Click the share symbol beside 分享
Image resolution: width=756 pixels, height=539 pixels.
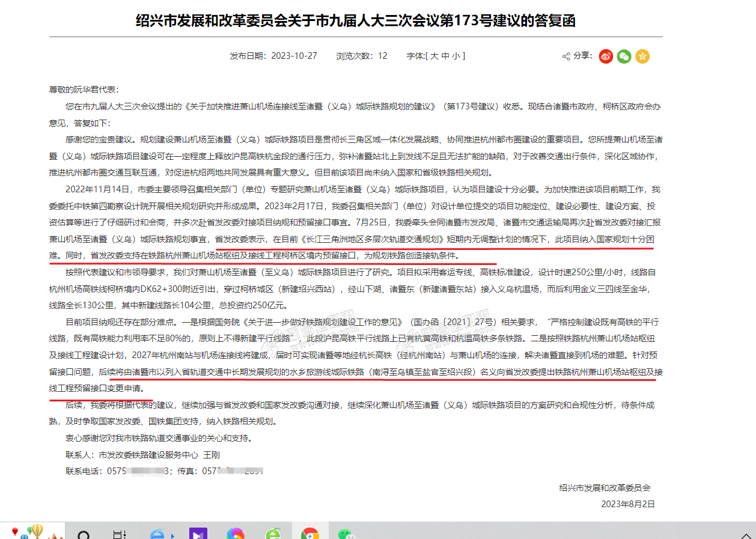(565, 56)
